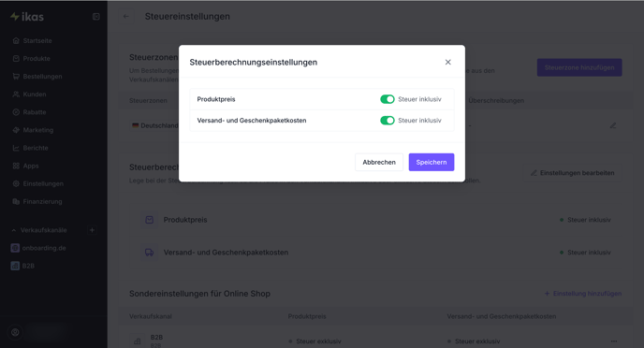644x348 pixels.
Task: Click Steuer exklusiv under Produktpreis column
Action: (x=318, y=341)
